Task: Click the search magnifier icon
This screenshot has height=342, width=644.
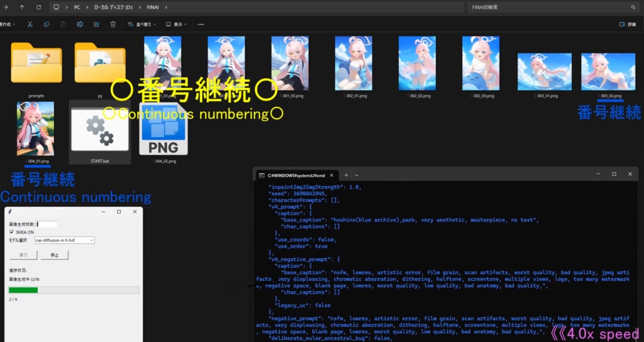Action: click(633, 7)
